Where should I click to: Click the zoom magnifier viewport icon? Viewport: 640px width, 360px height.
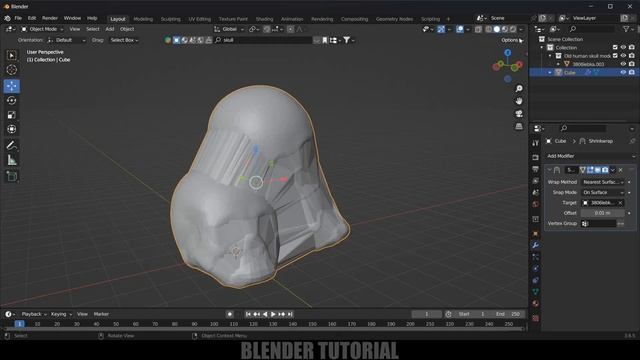(x=519, y=89)
